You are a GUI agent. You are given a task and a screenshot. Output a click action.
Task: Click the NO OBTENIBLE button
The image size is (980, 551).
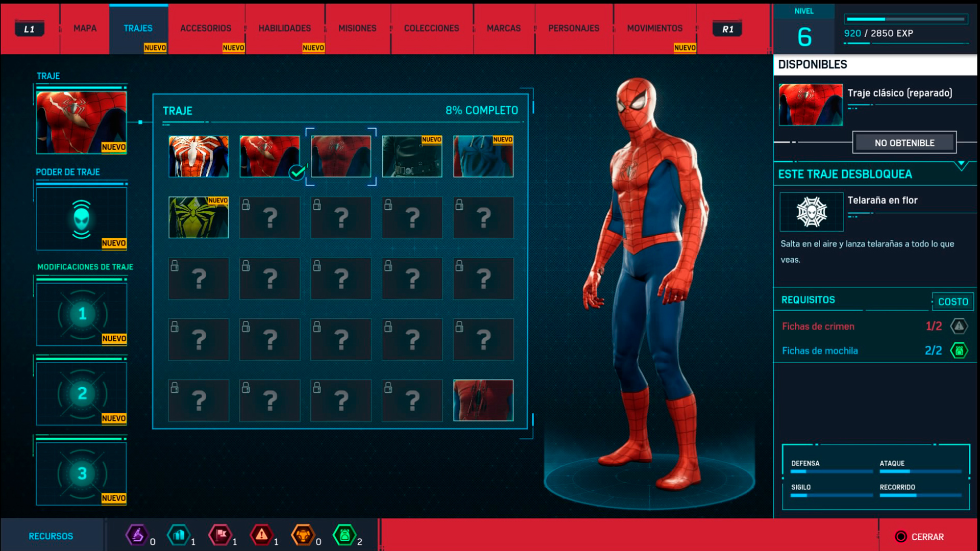tap(904, 143)
